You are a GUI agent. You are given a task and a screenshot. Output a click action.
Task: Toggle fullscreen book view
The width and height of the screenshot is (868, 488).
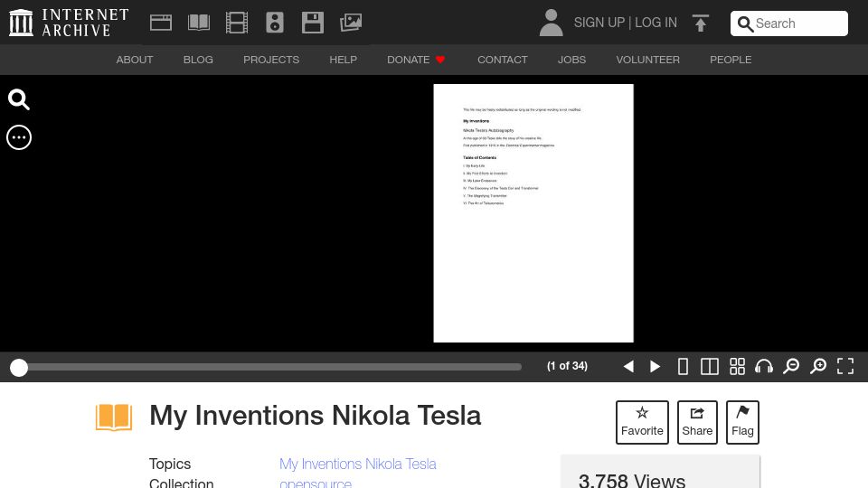[x=845, y=366]
